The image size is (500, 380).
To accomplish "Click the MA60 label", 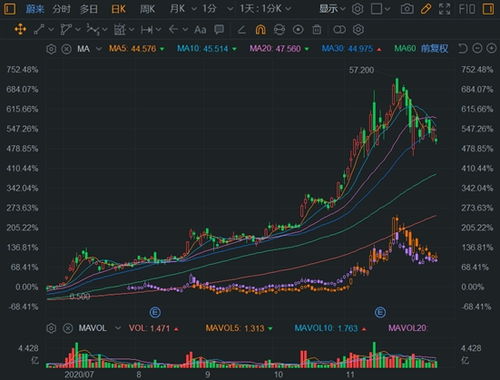I will (x=405, y=49).
